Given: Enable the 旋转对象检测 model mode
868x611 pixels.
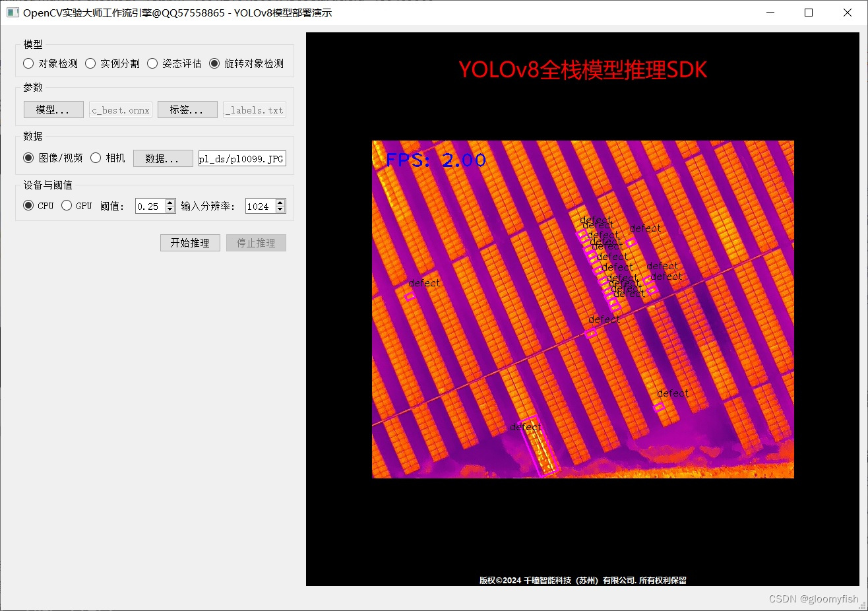Looking at the screenshot, I should click(214, 63).
